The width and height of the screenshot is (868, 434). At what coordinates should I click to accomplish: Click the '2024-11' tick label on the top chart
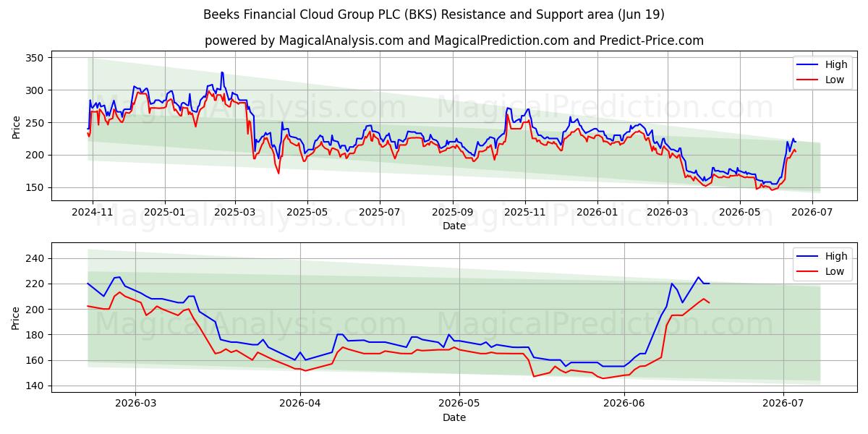pos(92,213)
